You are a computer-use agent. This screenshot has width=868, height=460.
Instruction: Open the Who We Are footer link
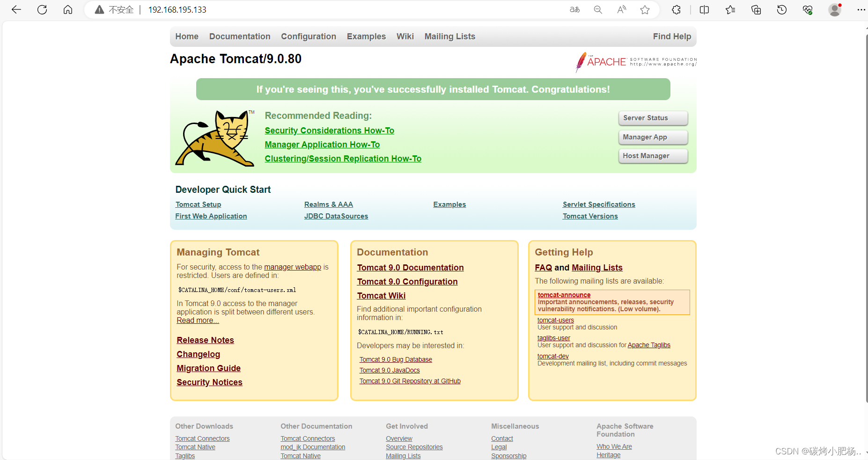click(614, 446)
